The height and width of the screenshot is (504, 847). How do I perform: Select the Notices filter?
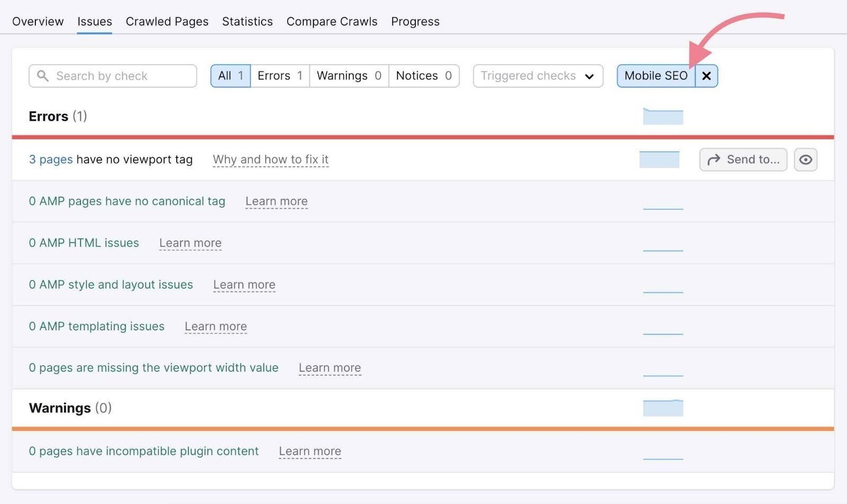tap(423, 76)
